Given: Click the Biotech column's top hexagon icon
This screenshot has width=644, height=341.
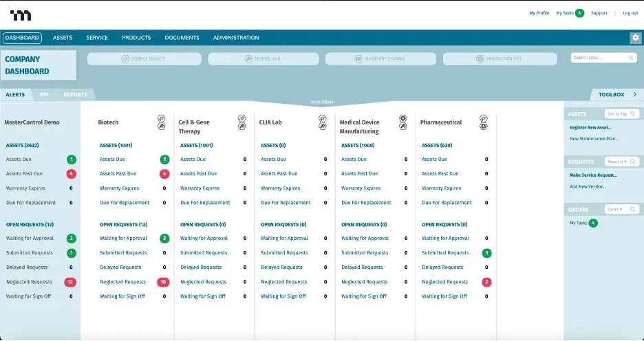Looking at the screenshot, I should [161, 118].
